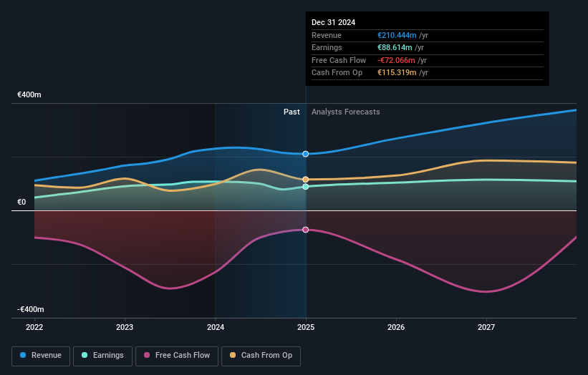
Task: Click the 2022 x-axis label
Action: (34, 328)
